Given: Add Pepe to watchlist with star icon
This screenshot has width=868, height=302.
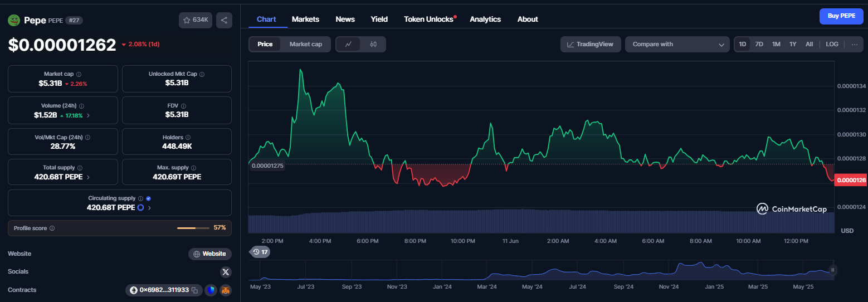Looking at the screenshot, I should [196, 20].
